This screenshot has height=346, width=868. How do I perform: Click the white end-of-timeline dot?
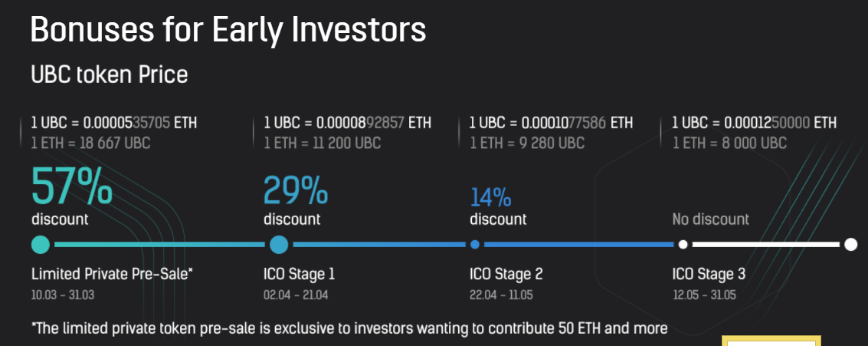coord(851,244)
